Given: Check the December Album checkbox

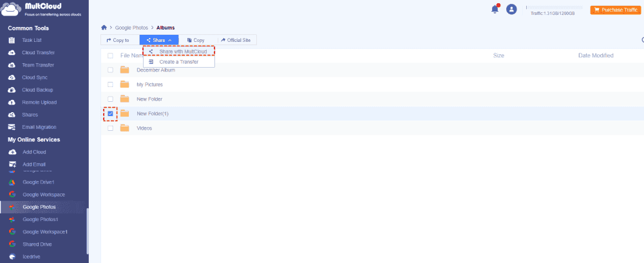Looking at the screenshot, I should pos(110,70).
